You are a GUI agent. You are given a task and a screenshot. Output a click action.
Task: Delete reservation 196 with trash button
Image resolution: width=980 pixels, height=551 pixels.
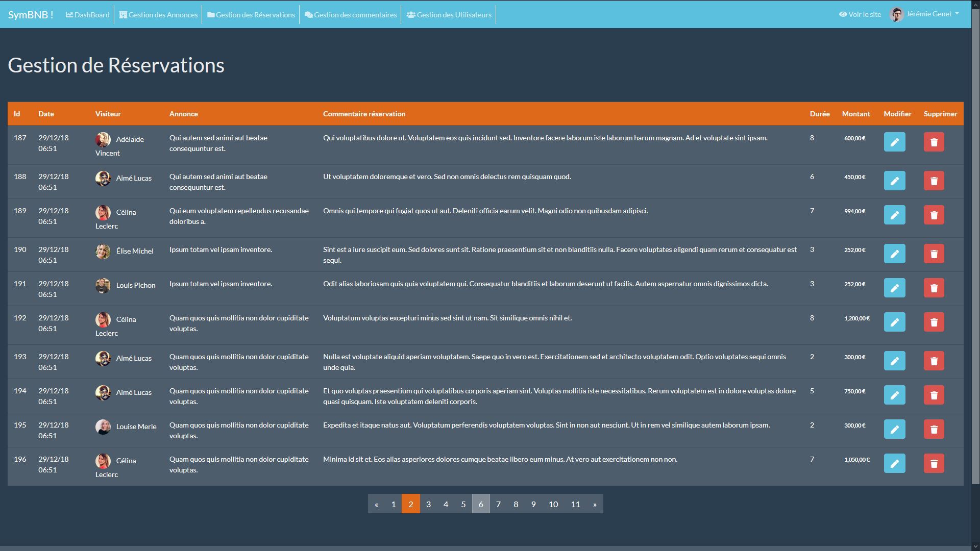click(x=934, y=463)
